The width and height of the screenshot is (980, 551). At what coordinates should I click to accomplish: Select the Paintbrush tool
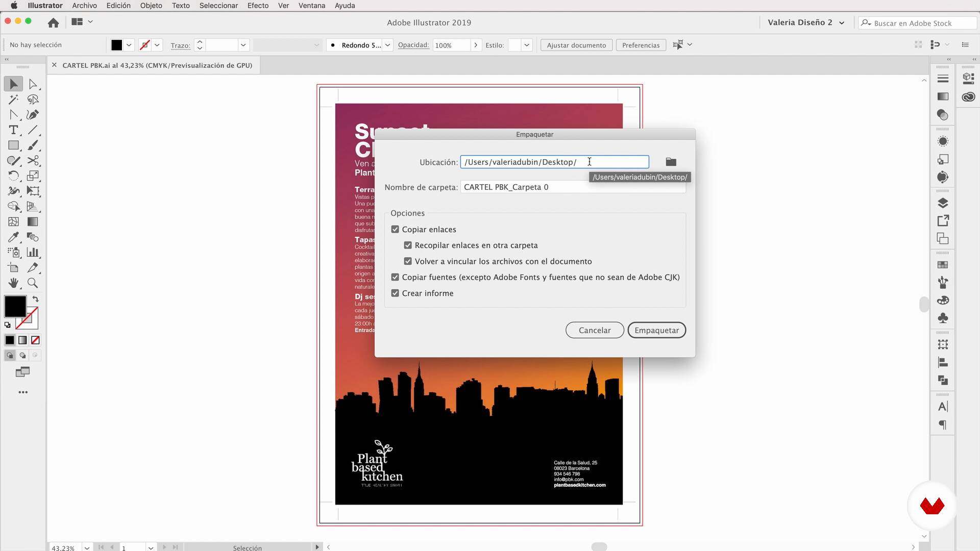pyautogui.click(x=33, y=145)
